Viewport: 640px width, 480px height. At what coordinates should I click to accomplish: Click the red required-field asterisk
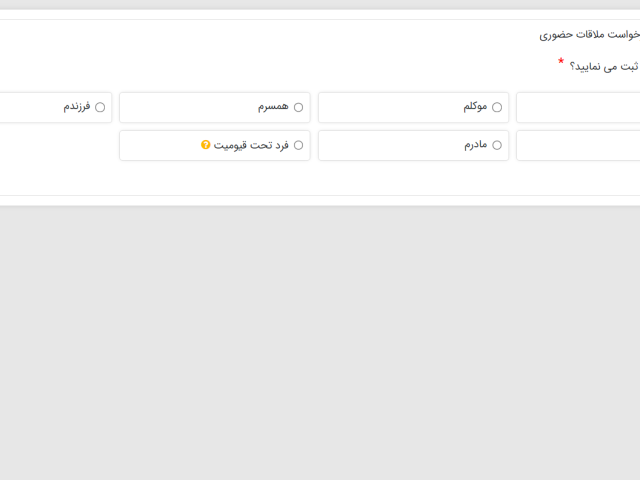tap(561, 62)
